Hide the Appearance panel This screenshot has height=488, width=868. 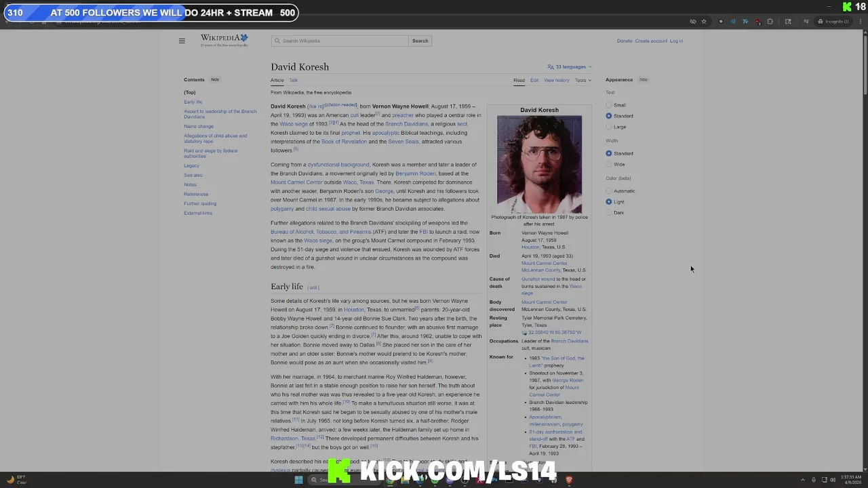[644, 79]
